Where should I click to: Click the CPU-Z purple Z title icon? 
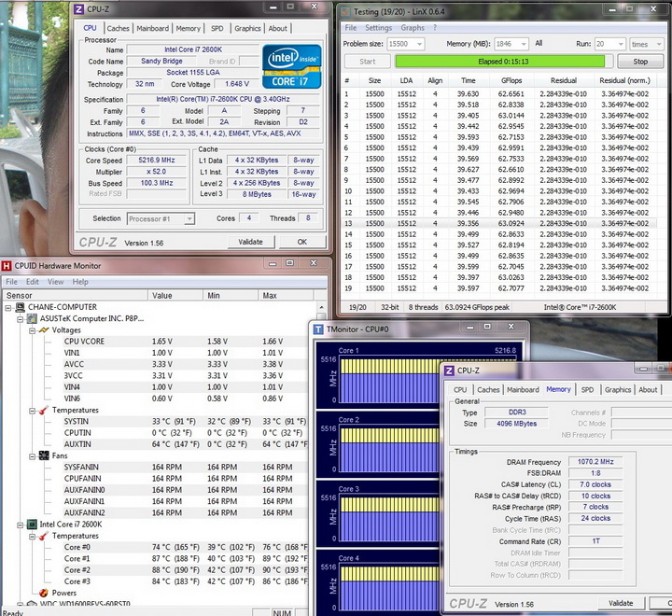(x=78, y=9)
